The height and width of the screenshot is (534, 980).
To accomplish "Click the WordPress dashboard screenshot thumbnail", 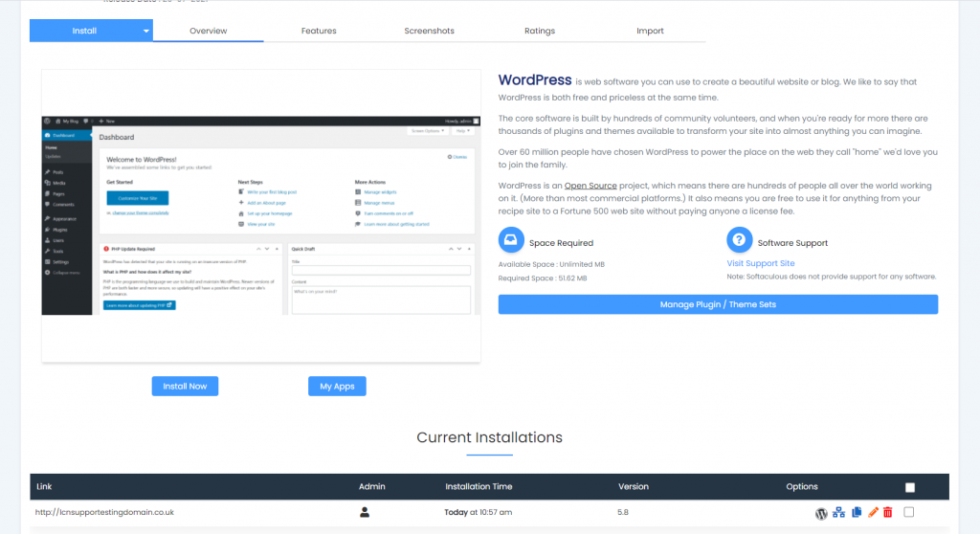I will tap(260, 215).
